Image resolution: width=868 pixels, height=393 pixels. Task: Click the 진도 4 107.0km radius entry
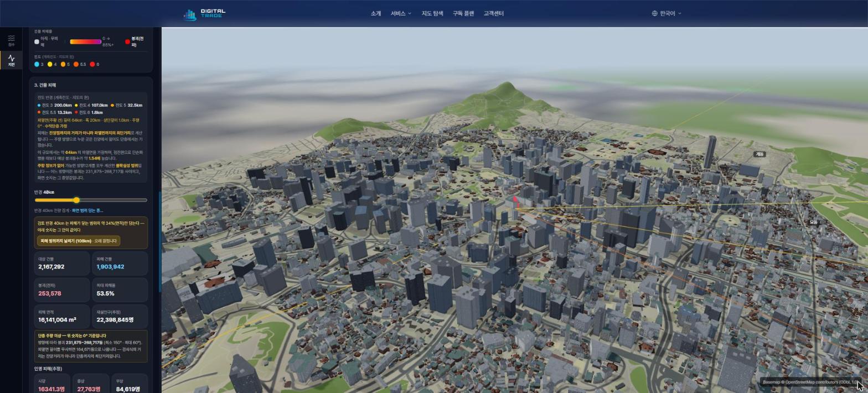(91, 105)
